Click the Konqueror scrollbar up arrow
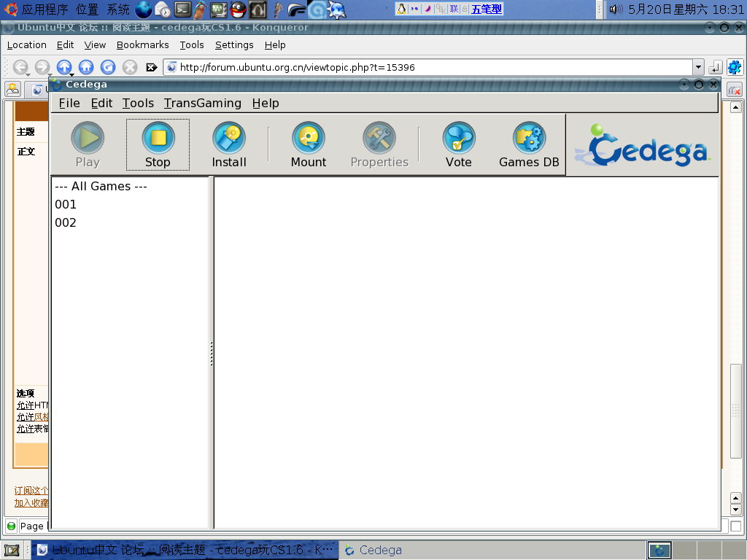This screenshot has width=747, height=560. (735, 107)
